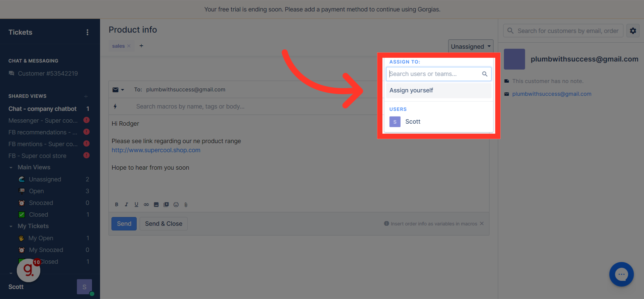Remove the sales tag
The image size is (644, 299).
(x=129, y=46)
